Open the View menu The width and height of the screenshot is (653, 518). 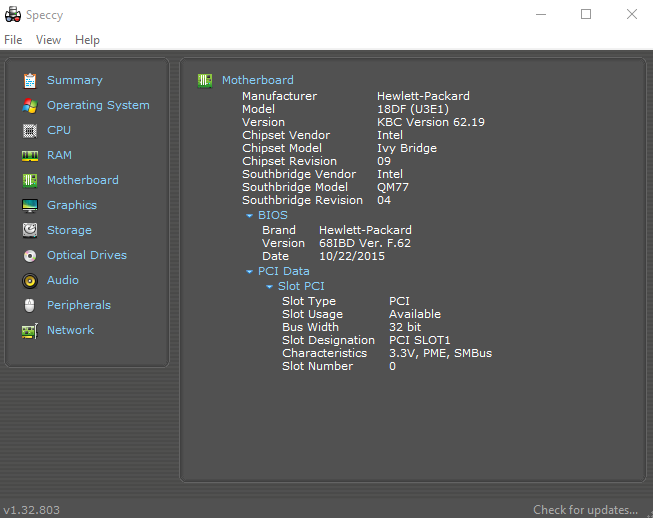coord(48,40)
